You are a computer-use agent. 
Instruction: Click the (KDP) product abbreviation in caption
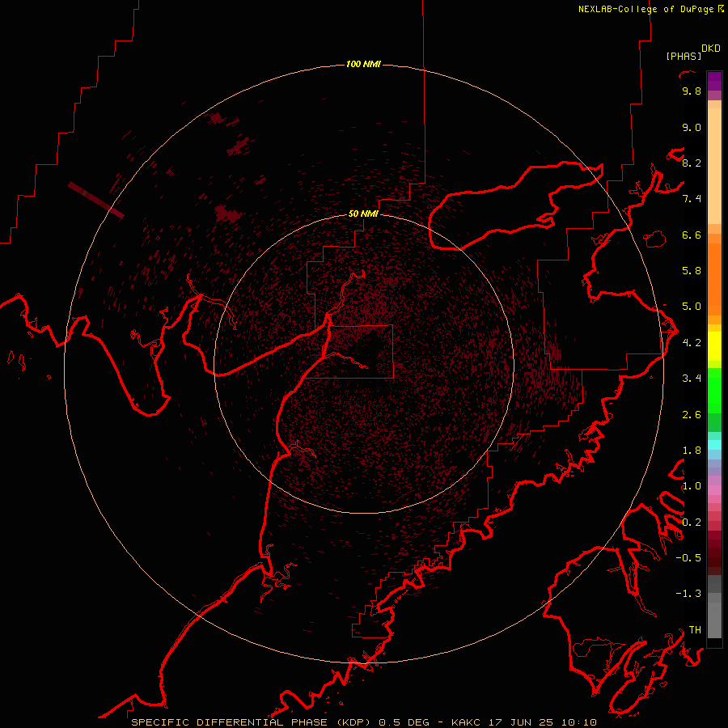click(x=353, y=722)
